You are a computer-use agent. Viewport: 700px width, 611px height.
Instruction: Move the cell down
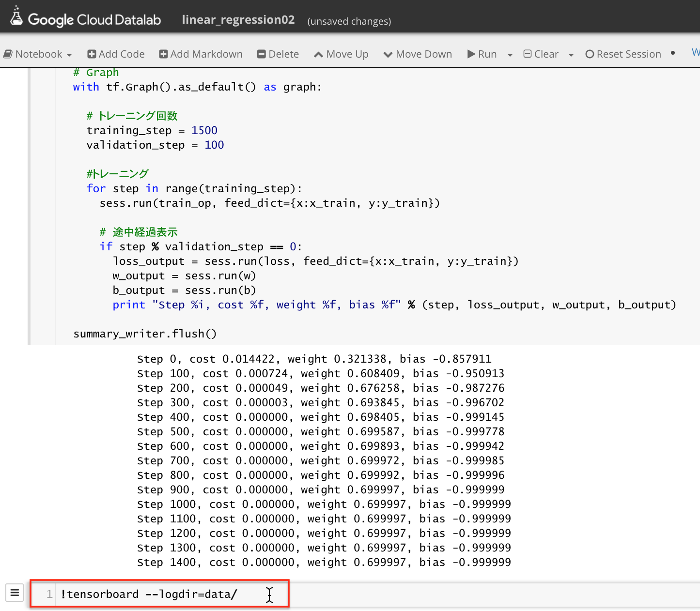pos(418,54)
